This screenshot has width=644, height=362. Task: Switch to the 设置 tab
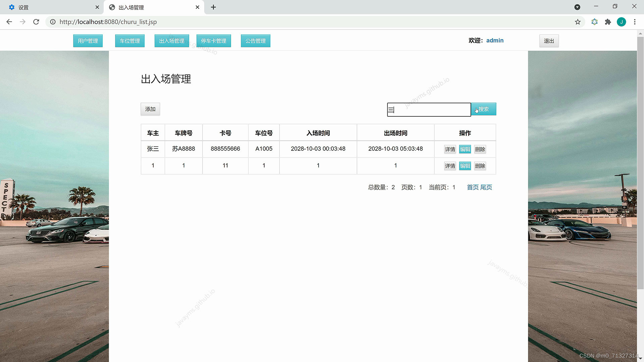click(52, 7)
